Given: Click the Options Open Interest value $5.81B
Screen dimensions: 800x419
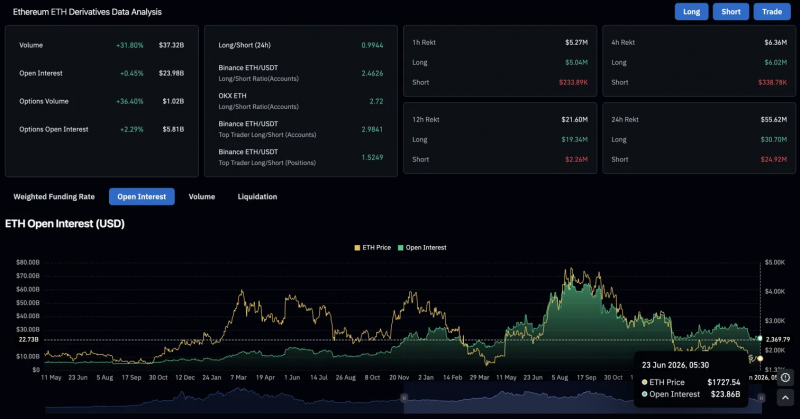Looking at the screenshot, I should tap(173, 129).
